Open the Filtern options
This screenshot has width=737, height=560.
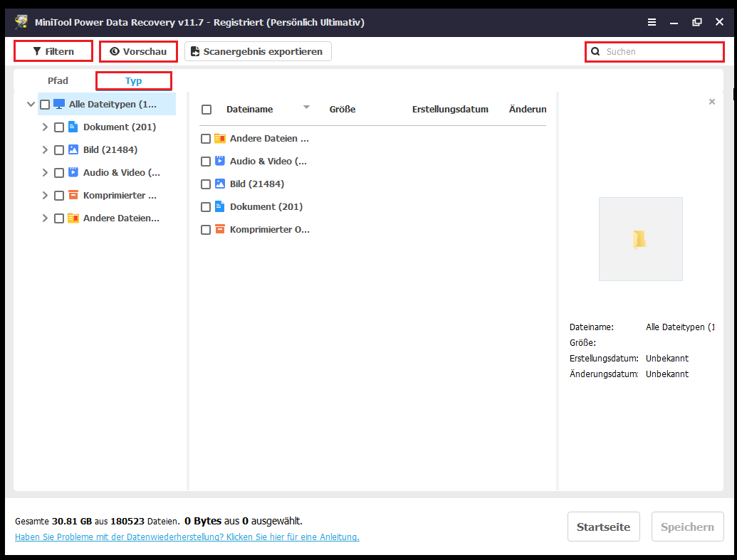(53, 51)
